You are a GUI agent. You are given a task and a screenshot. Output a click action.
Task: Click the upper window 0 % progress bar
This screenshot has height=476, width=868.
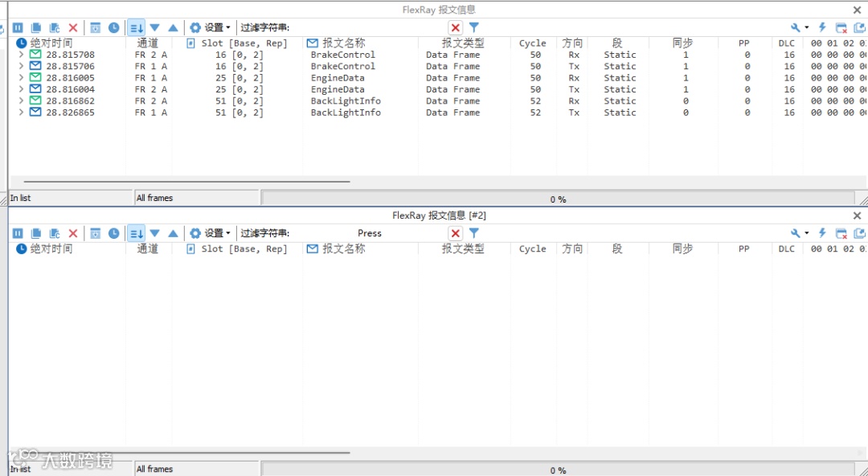point(558,199)
